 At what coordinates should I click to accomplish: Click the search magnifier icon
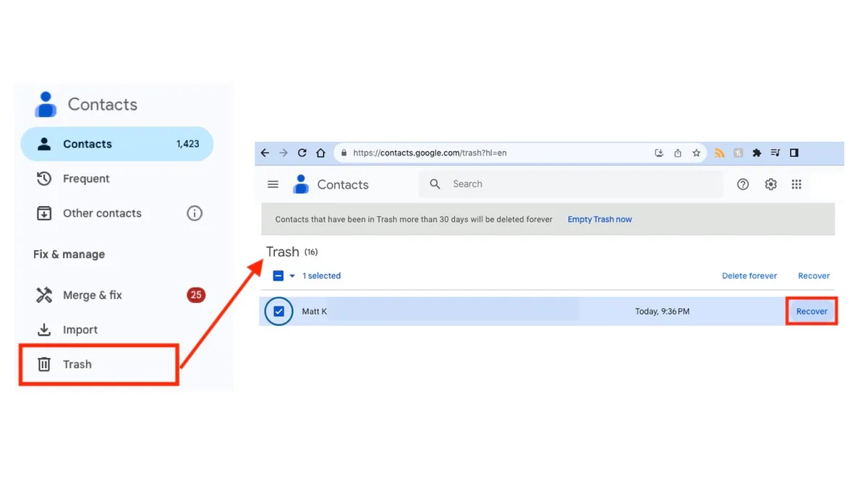tap(435, 184)
